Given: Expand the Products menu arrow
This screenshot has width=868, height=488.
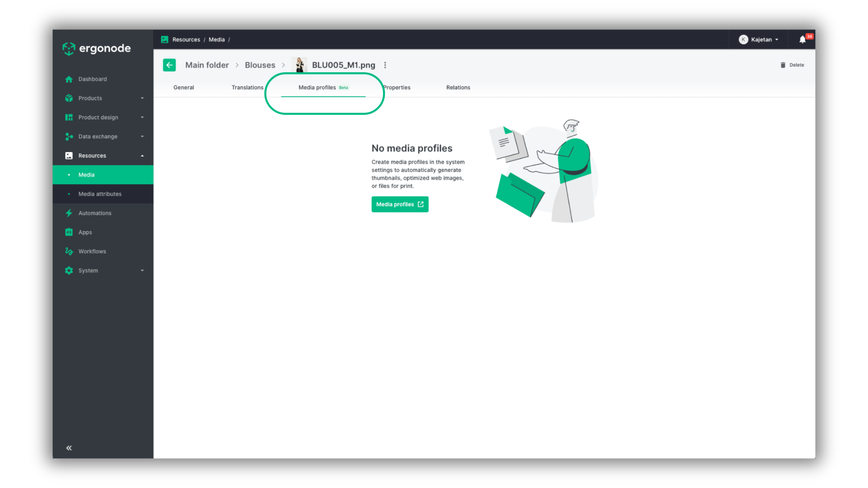Looking at the screenshot, I should click(x=142, y=98).
